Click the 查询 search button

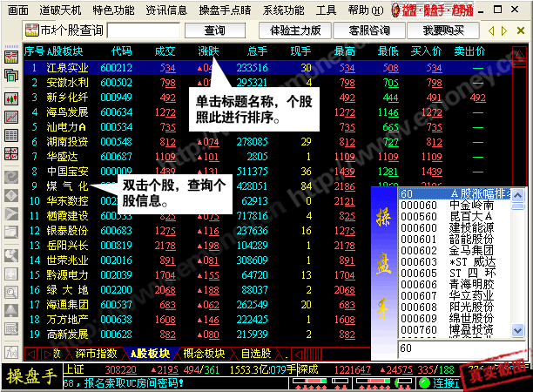click(208, 30)
